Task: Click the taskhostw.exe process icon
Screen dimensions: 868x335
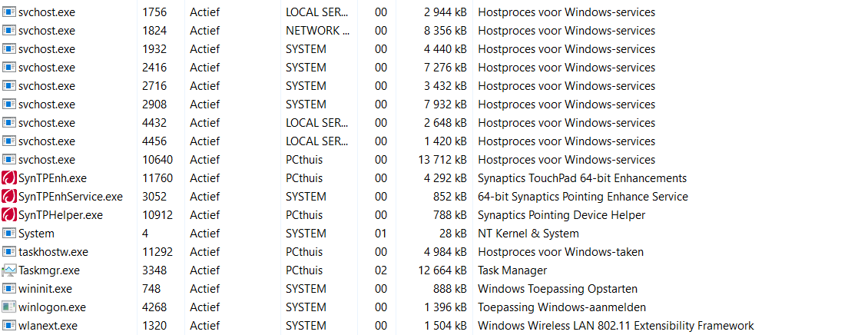Action: pyautogui.click(x=9, y=252)
